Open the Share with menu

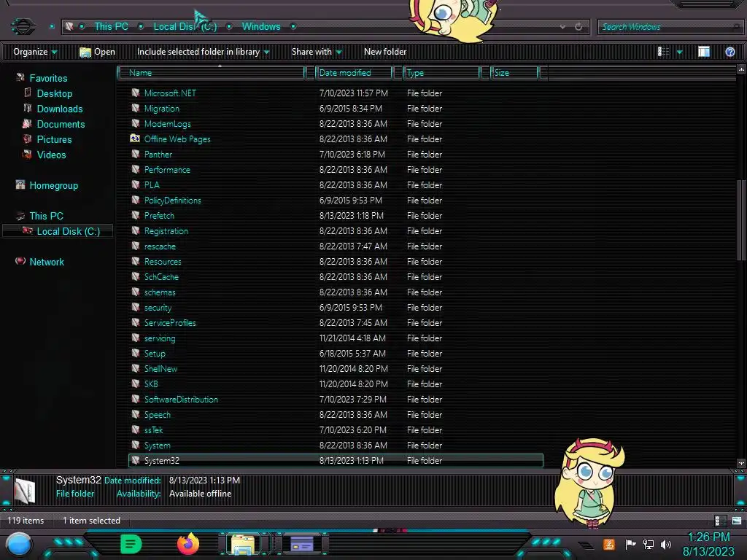tap(317, 52)
